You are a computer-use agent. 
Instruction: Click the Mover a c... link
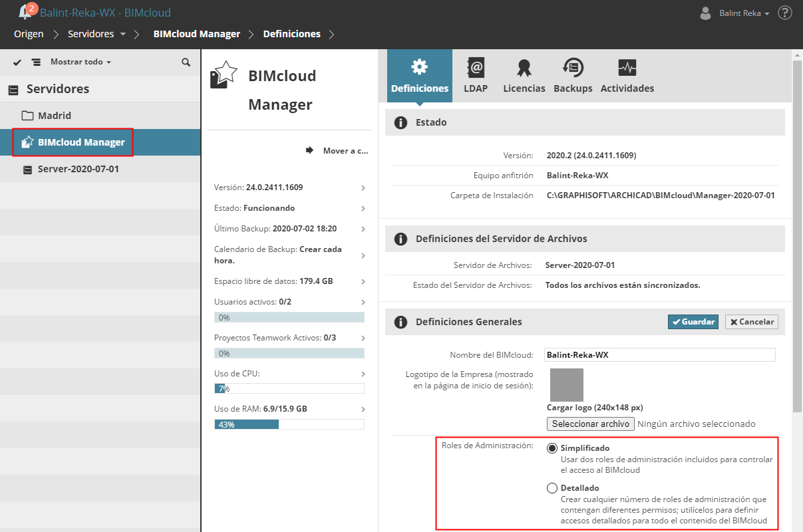345,151
